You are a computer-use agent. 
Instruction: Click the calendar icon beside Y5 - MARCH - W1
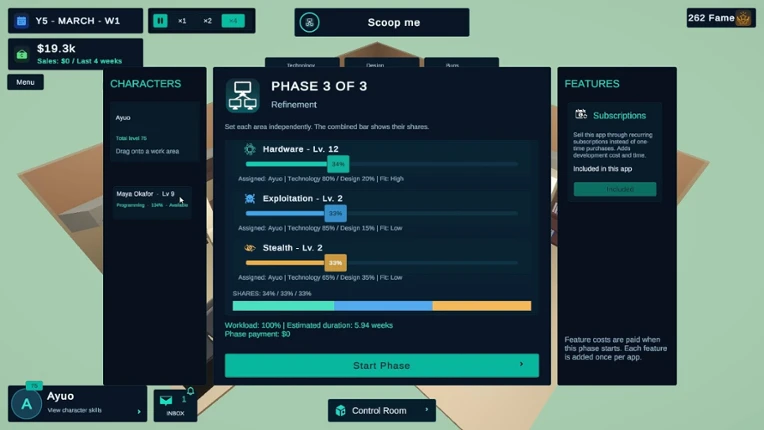point(21,21)
